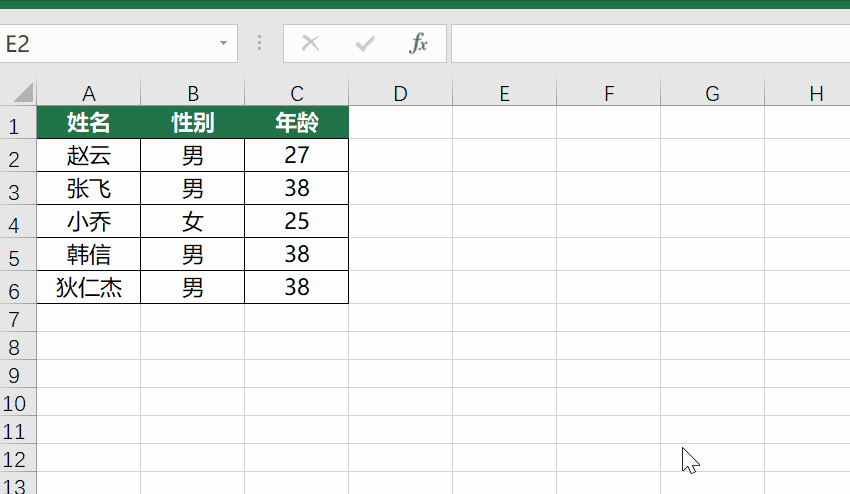Click the header cell 姓名

[88, 123]
